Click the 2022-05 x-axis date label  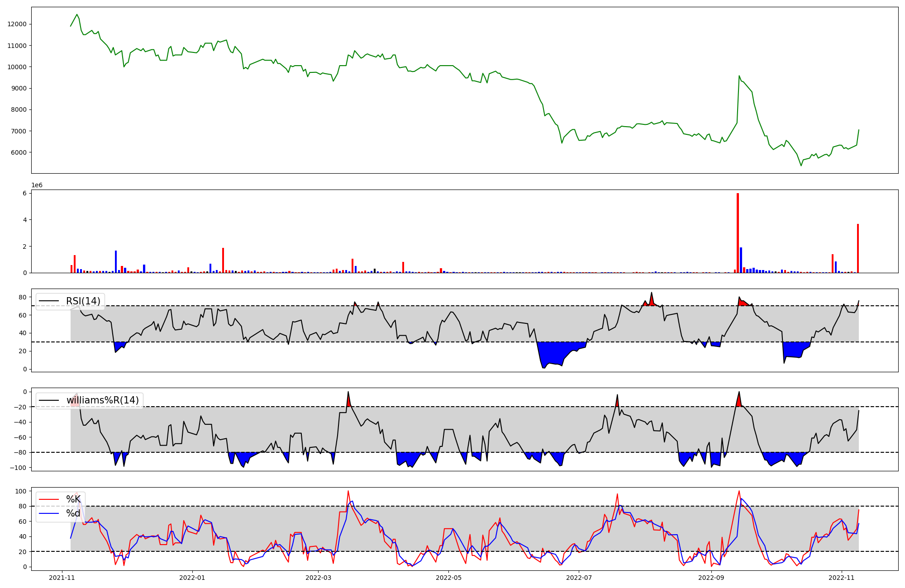click(x=448, y=578)
